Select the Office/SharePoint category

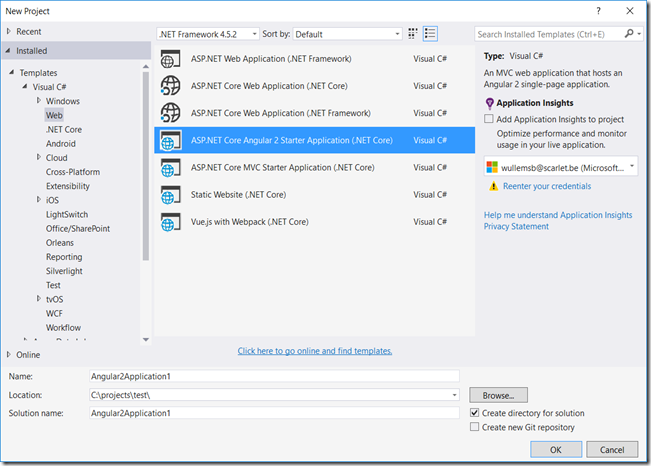coord(78,228)
